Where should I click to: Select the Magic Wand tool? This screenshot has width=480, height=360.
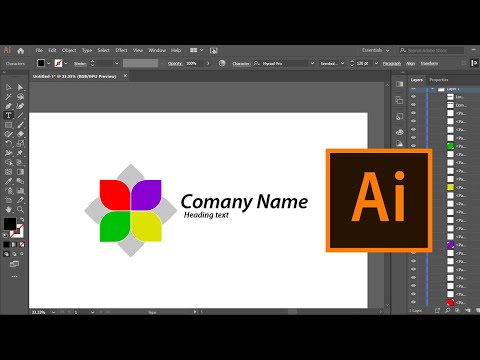point(9,97)
